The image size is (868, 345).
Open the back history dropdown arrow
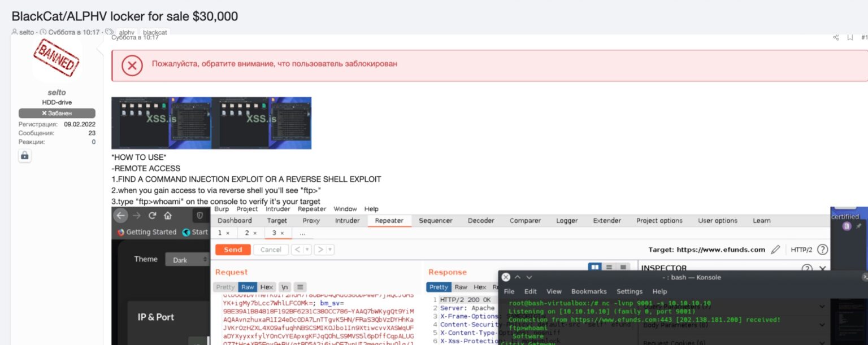click(307, 250)
